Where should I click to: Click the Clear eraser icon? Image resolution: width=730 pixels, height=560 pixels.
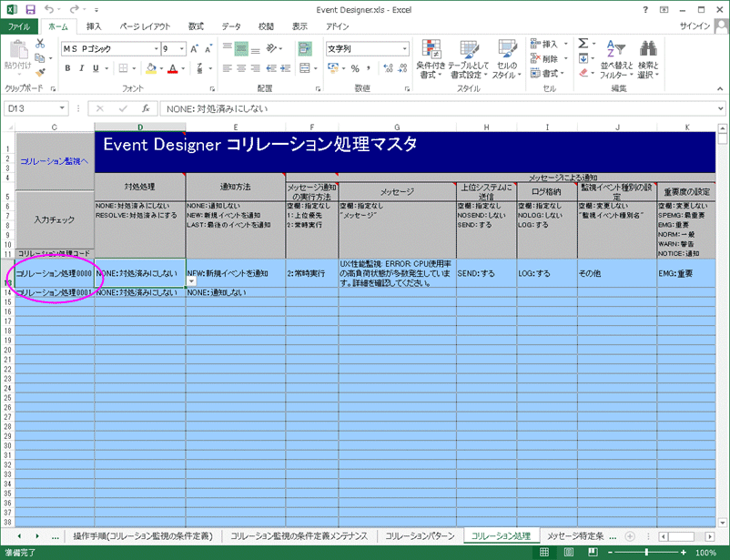(583, 73)
